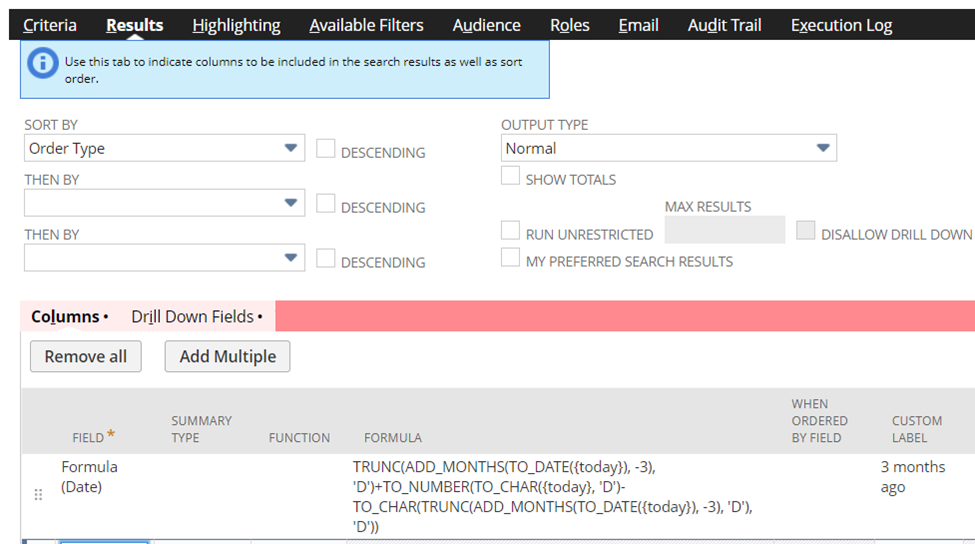Open the Audit Trail tab
This screenshot has height=544, width=975.
[724, 25]
